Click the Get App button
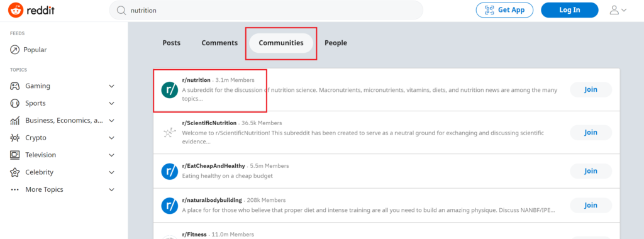 pyautogui.click(x=504, y=10)
